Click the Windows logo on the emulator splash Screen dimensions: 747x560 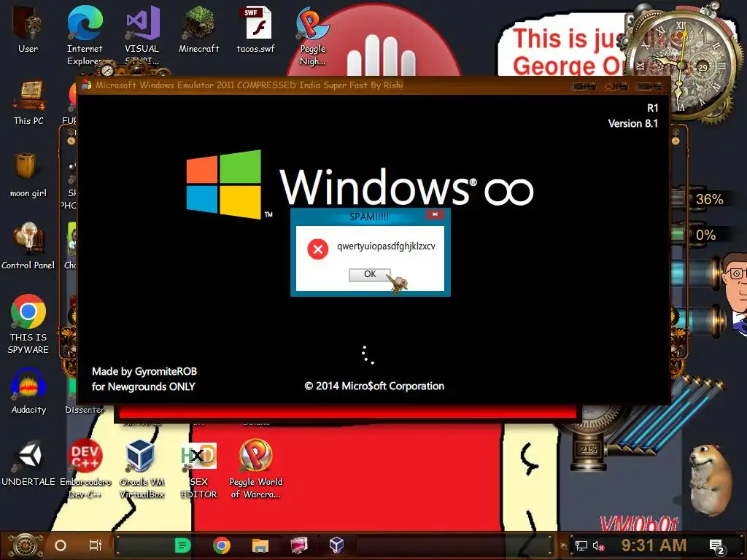[224, 184]
